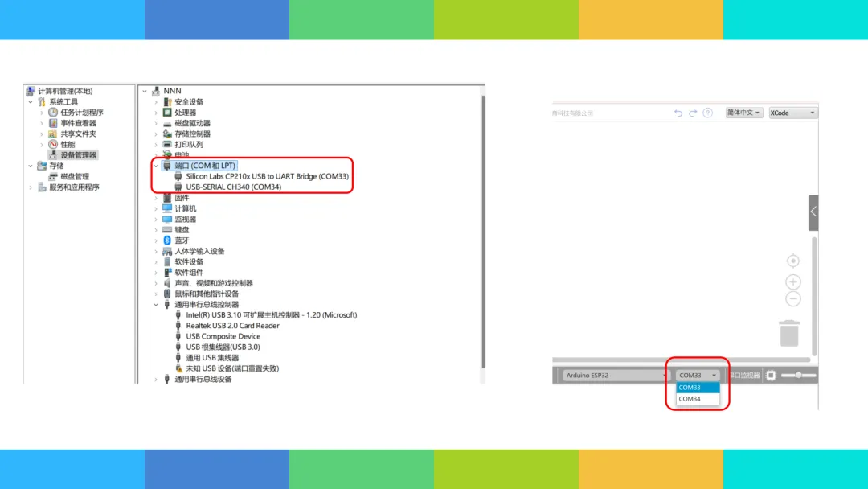Choose COM33 in the port list
This screenshot has width=868, height=489.
coord(698,388)
